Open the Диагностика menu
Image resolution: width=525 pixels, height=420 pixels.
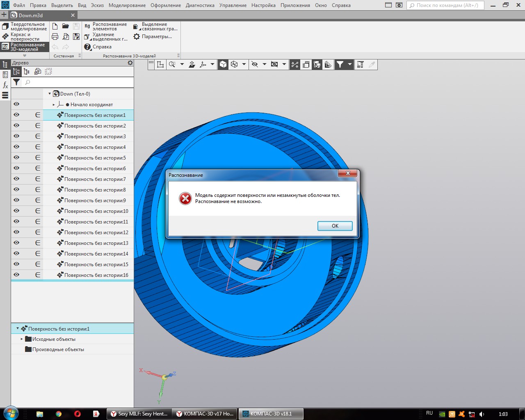tap(200, 5)
